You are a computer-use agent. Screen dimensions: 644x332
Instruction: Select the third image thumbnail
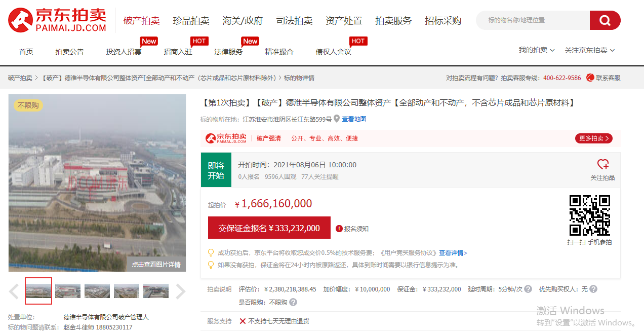(x=97, y=291)
